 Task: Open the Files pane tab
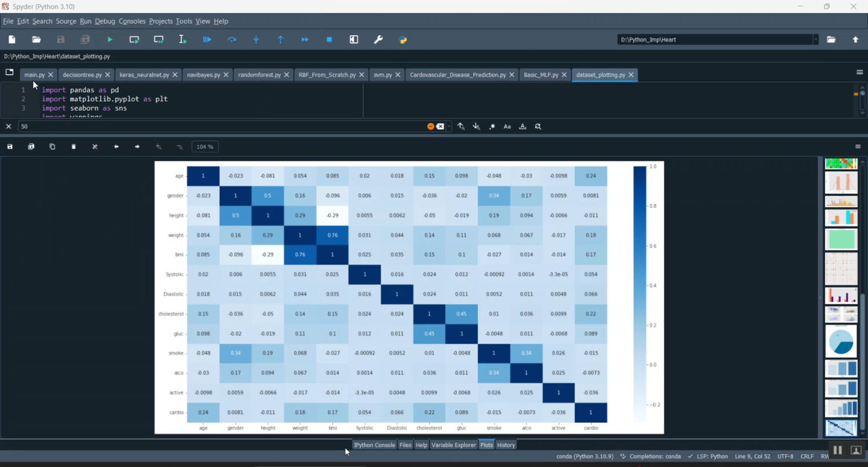(x=406, y=445)
